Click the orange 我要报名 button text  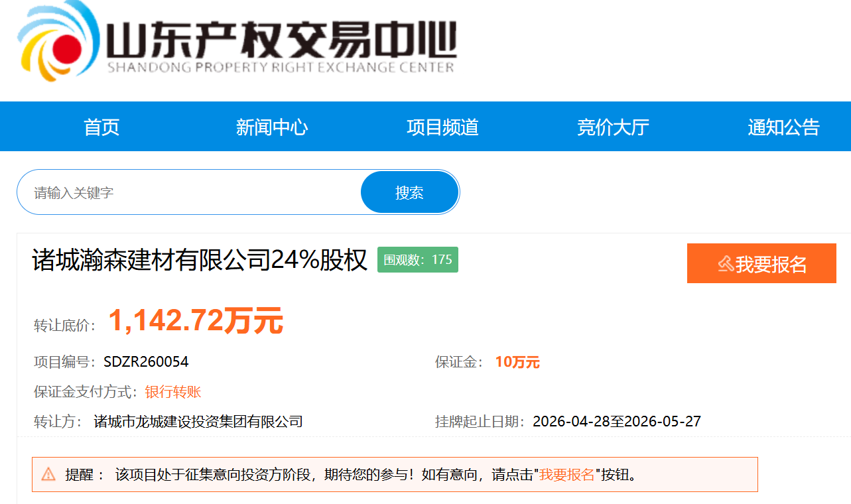(x=771, y=264)
